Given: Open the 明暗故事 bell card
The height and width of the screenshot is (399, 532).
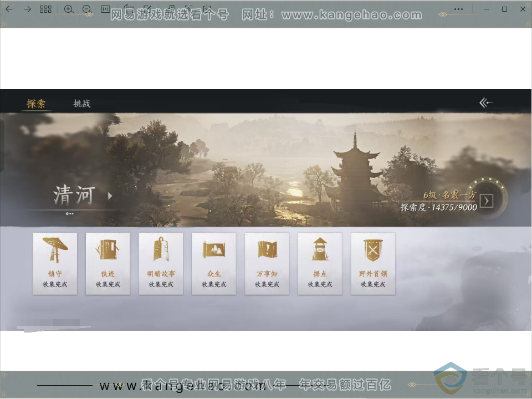Looking at the screenshot, I should (161, 264).
